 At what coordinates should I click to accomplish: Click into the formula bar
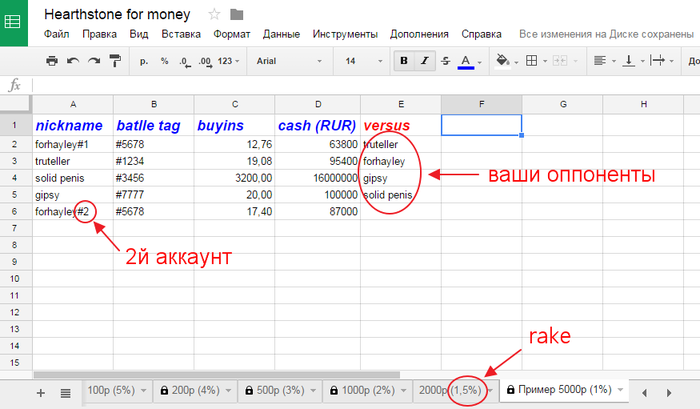(366, 85)
